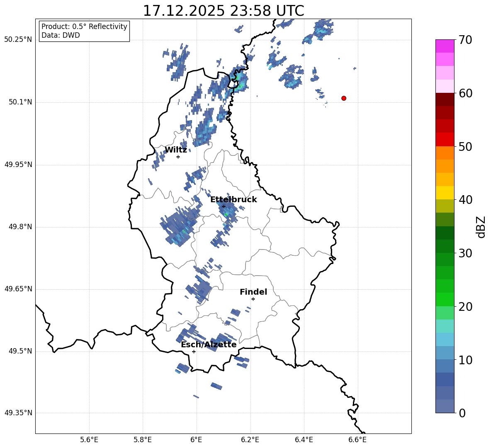The width and height of the screenshot is (491, 448).
Task: Click the 50.25°N latitude label
Action: (18, 40)
